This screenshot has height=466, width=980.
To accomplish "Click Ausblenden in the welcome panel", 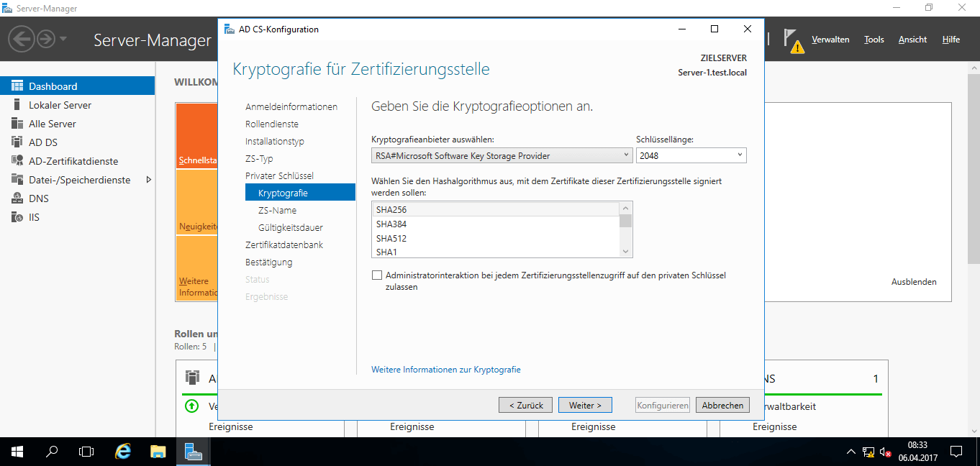I will click(914, 282).
